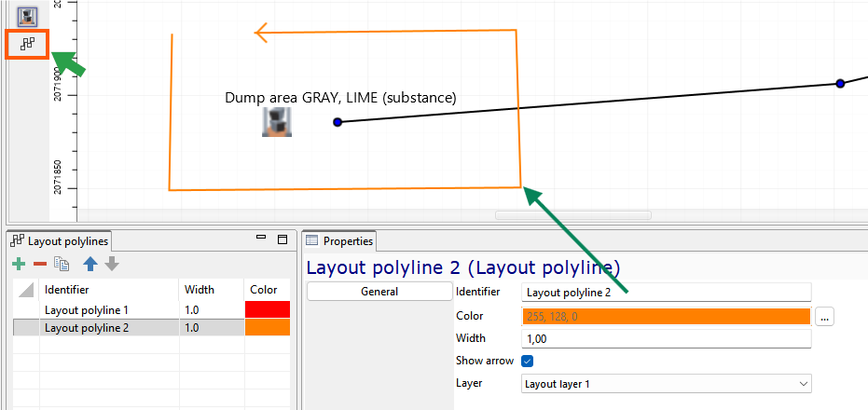868x410 pixels.
Task: Click orange swatch of Layout polyline 2
Action: (268, 328)
